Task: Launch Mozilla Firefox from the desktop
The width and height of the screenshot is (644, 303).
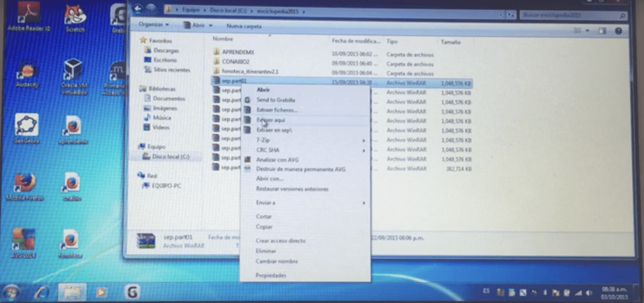Action: coord(25,187)
